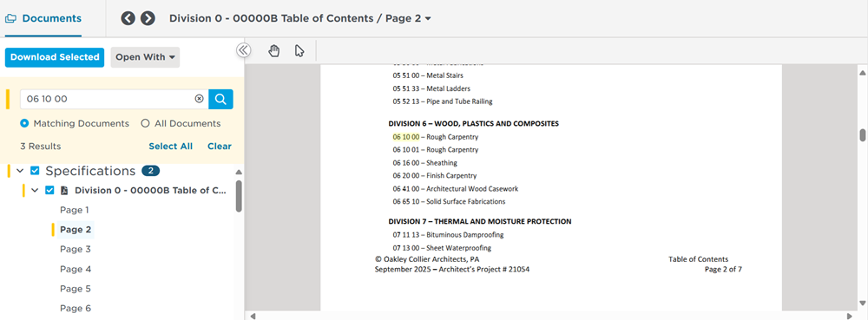Click the Select All link
This screenshot has width=868, height=320.
(170, 147)
